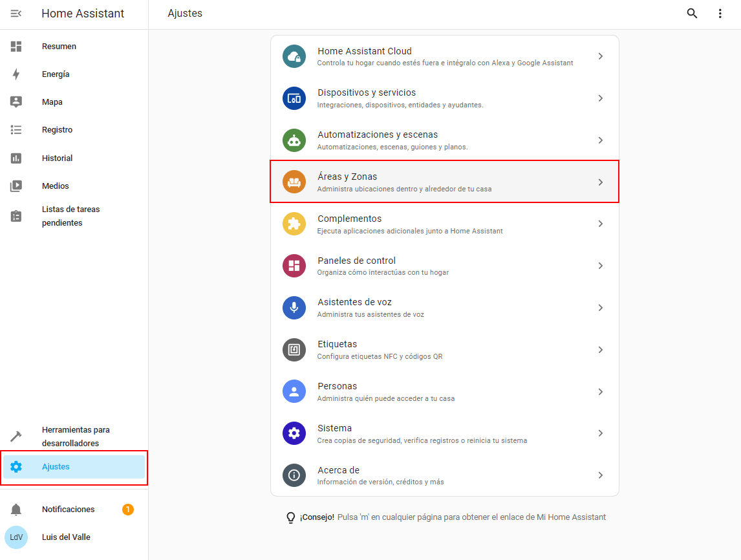Click the Energía lightning bolt icon
Viewport: 741px width, 560px height.
16,74
